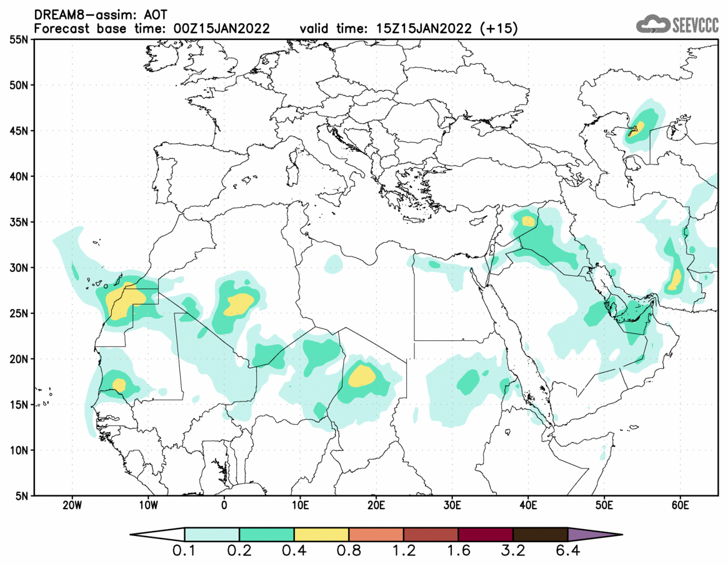Click the '40E' longitude label
728x566 pixels.
tap(529, 505)
